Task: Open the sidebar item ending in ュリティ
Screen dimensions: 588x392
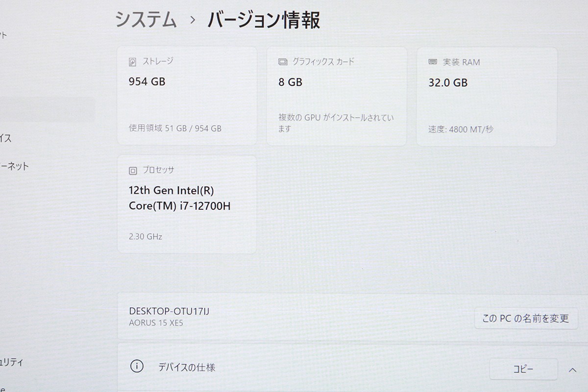Action: 12,363
